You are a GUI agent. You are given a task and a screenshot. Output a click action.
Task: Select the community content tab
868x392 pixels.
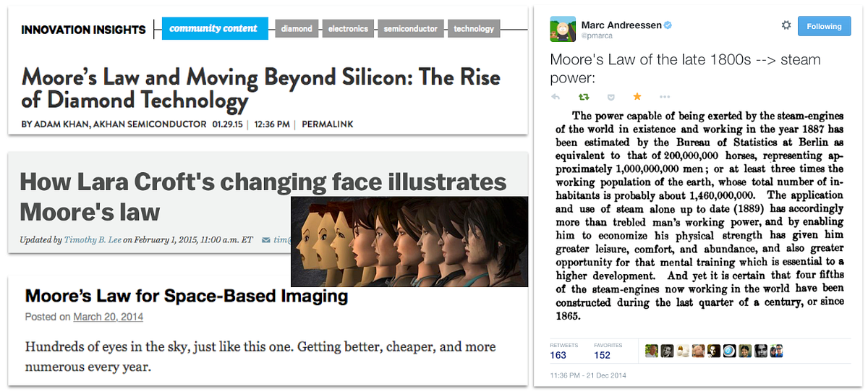(215, 29)
